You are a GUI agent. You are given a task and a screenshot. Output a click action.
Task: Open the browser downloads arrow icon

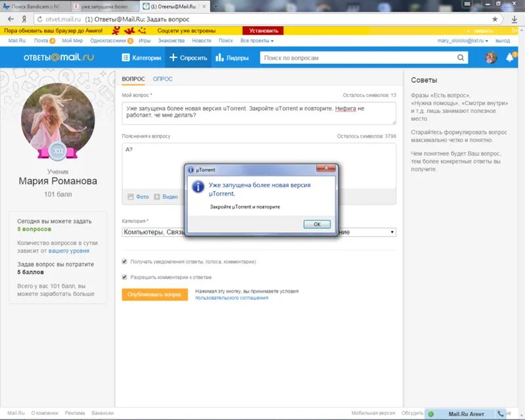point(514,20)
